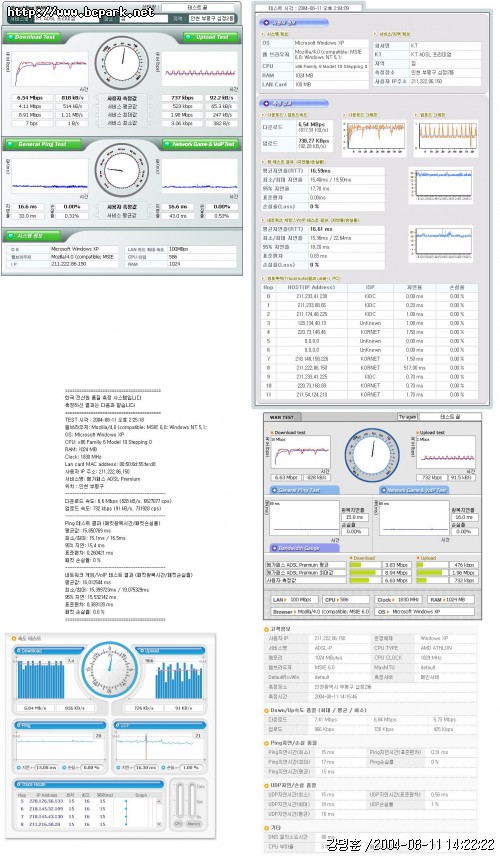
Task: Click the 16.30 ms UDP delay value
Action: tap(146, 767)
